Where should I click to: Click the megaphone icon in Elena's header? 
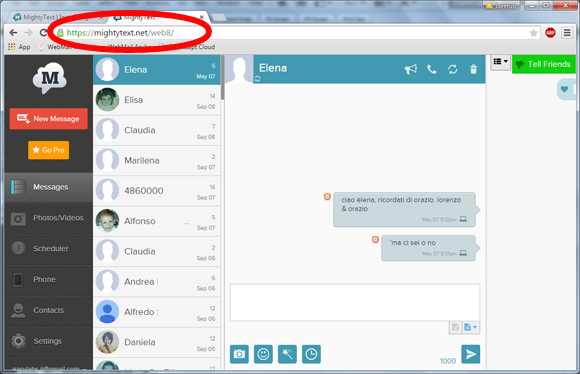[x=411, y=69]
